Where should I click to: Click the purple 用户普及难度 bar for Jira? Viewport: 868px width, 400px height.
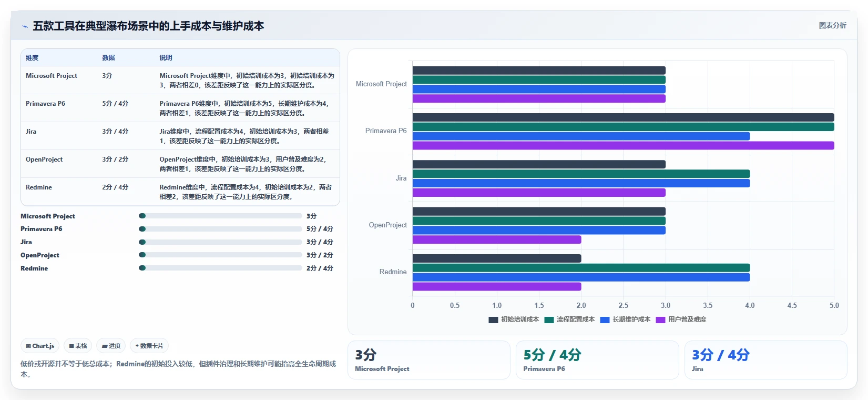pos(539,193)
